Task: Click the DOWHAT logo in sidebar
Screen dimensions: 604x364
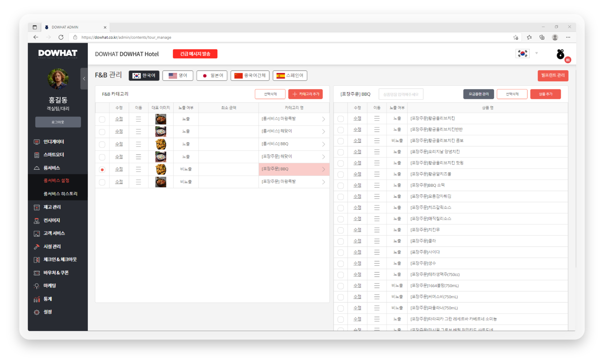Action: (x=58, y=54)
